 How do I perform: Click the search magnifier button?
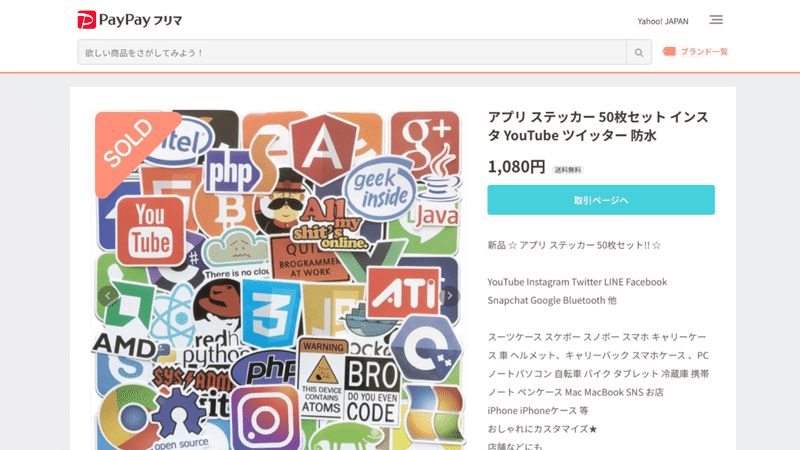(639, 53)
